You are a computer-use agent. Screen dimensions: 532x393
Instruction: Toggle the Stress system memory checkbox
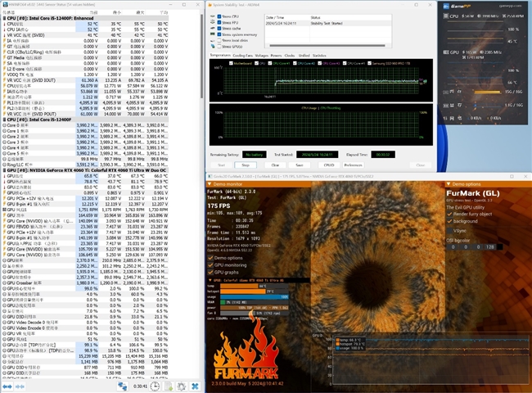(x=219, y=34)
